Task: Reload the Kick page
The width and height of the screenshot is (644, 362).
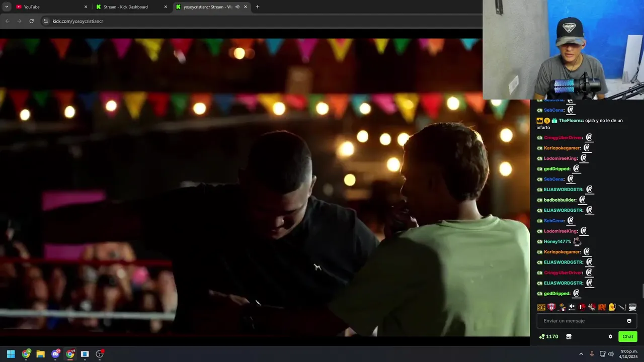Action: (x=31, y=21)
